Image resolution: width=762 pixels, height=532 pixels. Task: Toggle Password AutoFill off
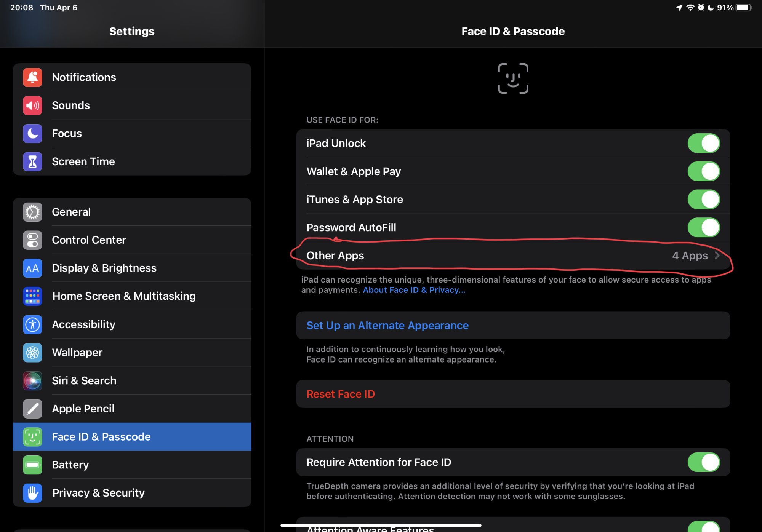[703, 228]
